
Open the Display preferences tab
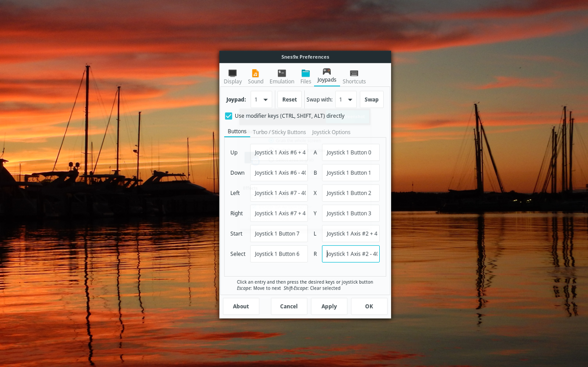233,77
